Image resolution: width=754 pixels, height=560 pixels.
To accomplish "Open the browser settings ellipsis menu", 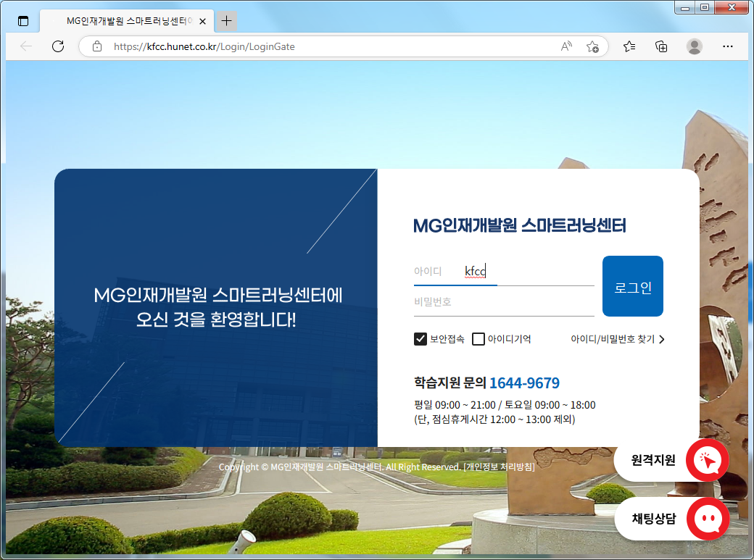I will pos(727,46).
